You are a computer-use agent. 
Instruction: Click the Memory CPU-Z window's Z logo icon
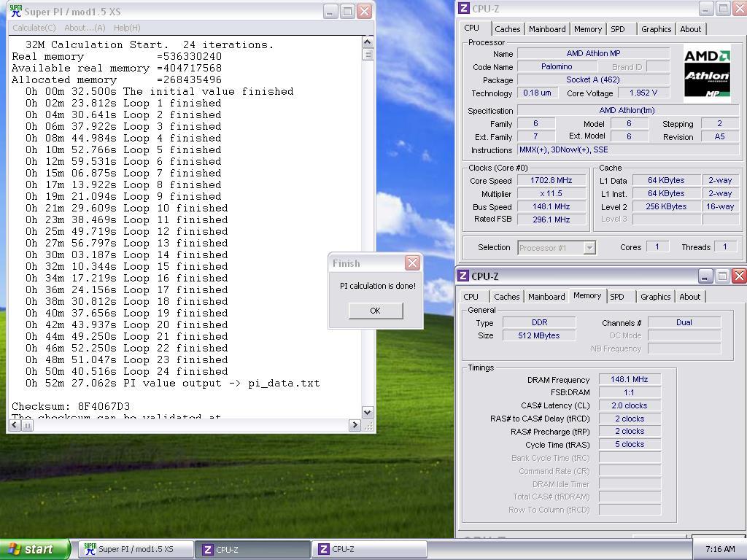pos(463,276)
